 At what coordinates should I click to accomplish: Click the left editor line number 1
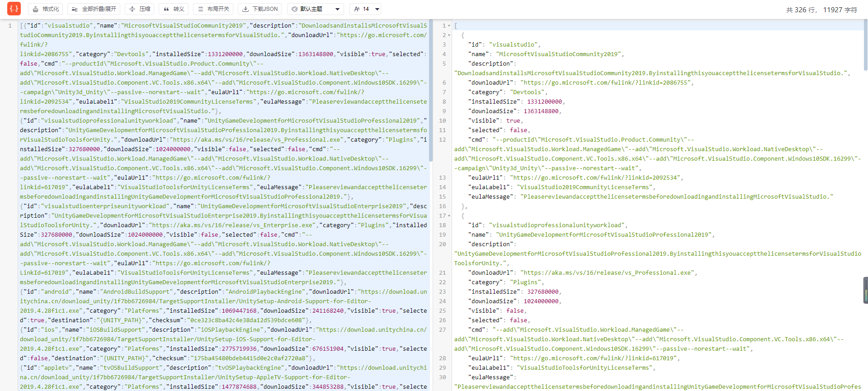[x=10, y=26]
